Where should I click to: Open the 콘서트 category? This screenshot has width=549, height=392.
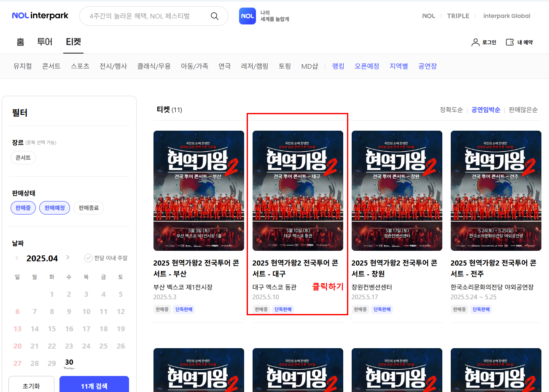coord(51,66)
